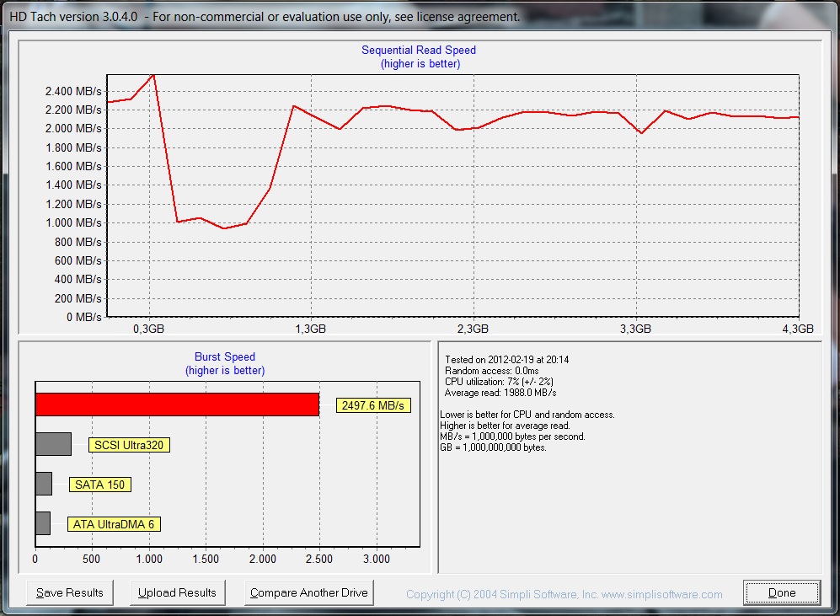Click the 2,3GB axis label

473,329
